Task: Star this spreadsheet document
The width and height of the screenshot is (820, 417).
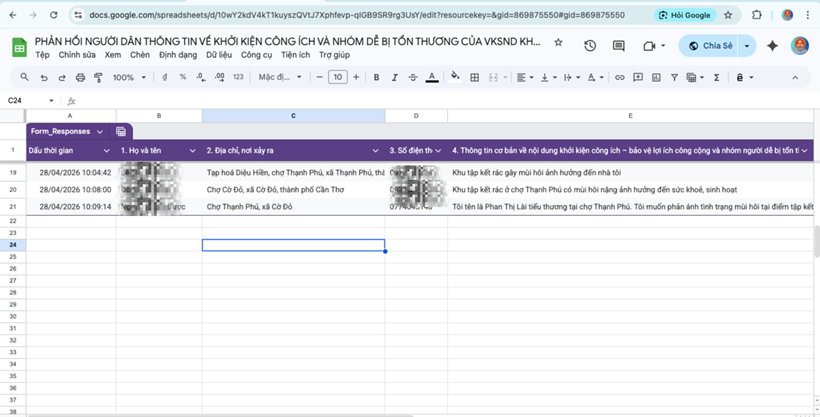Action: pyautogui.click(x=558, y=43)
